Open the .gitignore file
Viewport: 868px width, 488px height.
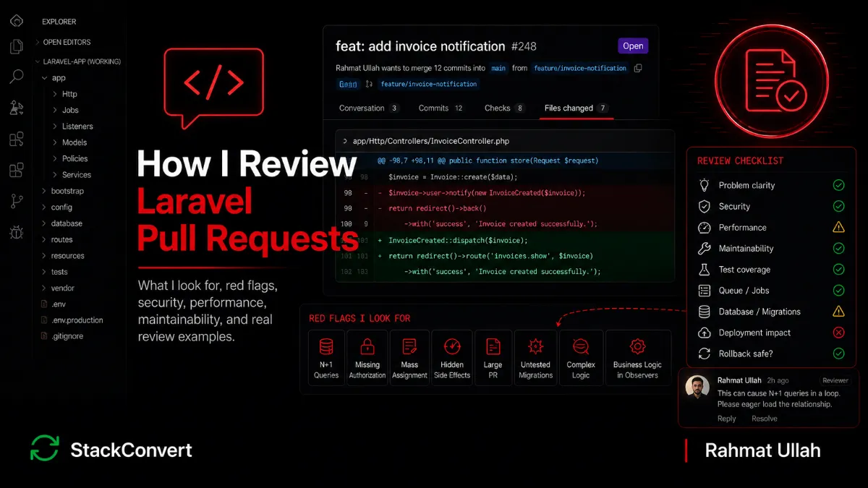point(67,336)
